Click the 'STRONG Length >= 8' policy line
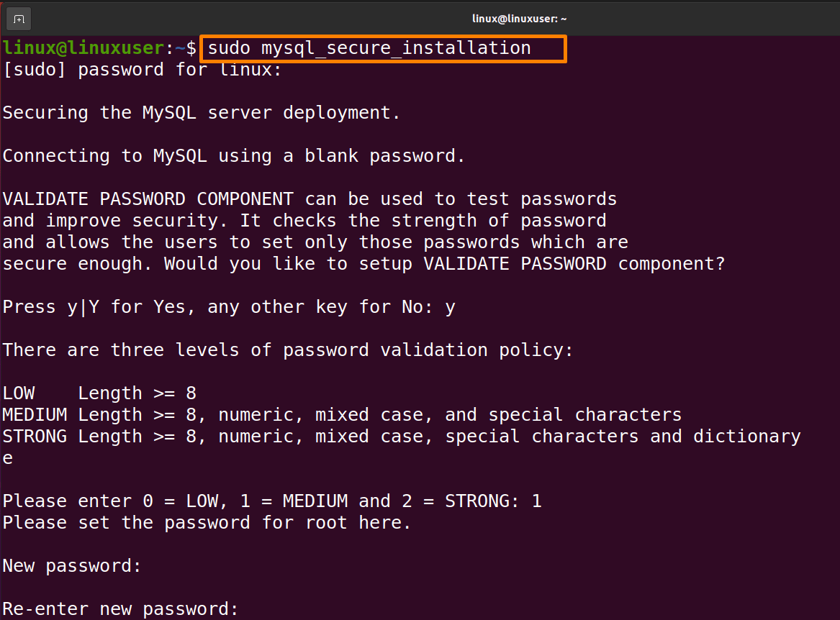The width and height of the screenshot is (840, 620). [x=401, y=437]
